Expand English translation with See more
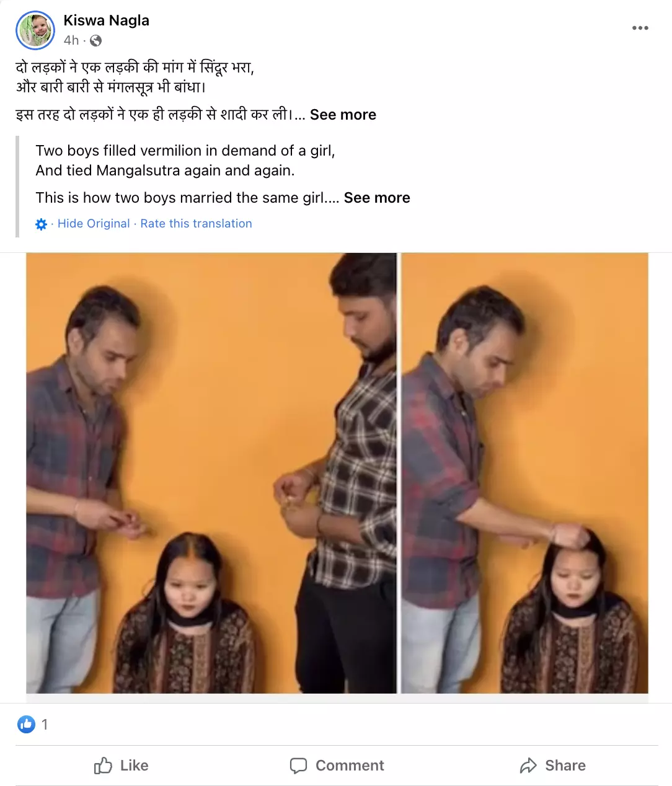This screenshot has height=786, width=672. tap(377, 198)
